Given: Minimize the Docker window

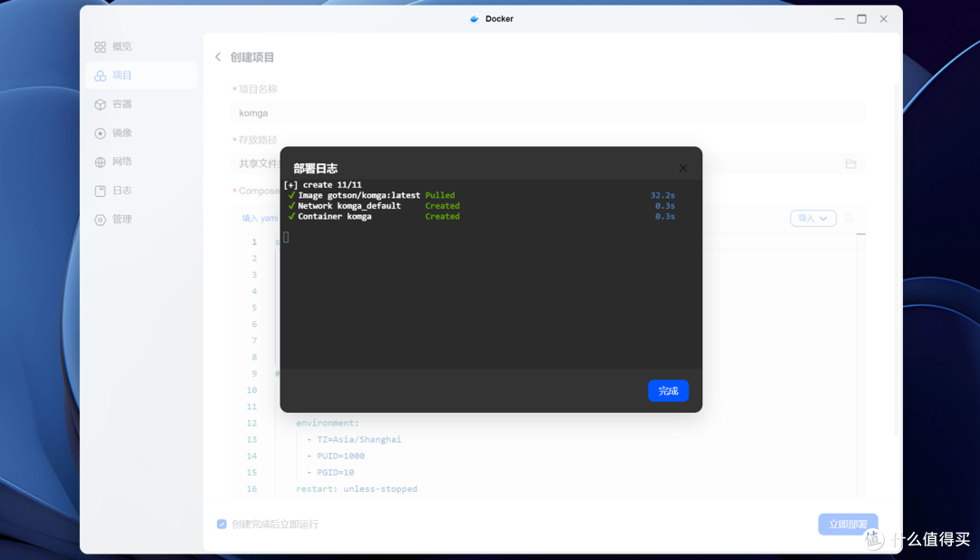Looking at the screenshot, I should 839,19.
